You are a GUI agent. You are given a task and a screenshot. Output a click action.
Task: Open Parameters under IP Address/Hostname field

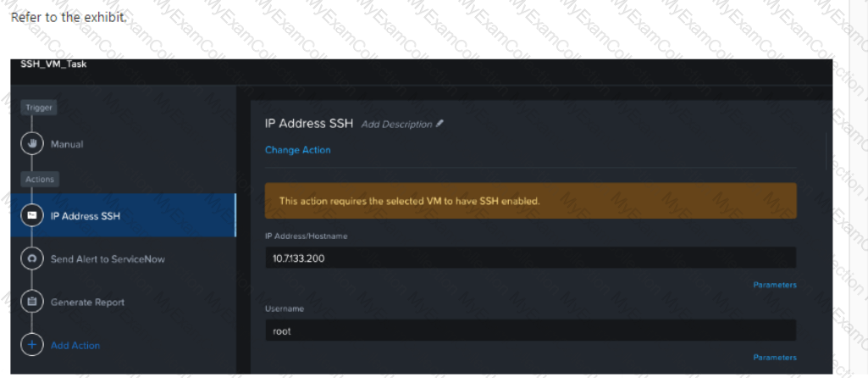[x=775, y=285]
